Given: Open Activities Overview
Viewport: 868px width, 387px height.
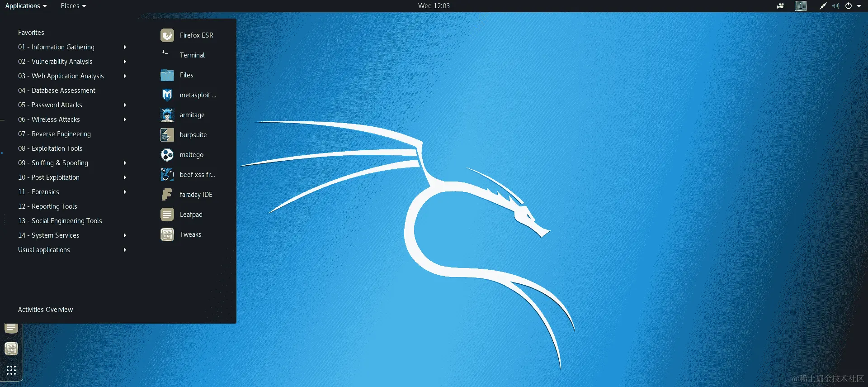Looking at the screenshot, I should [45, 310].
